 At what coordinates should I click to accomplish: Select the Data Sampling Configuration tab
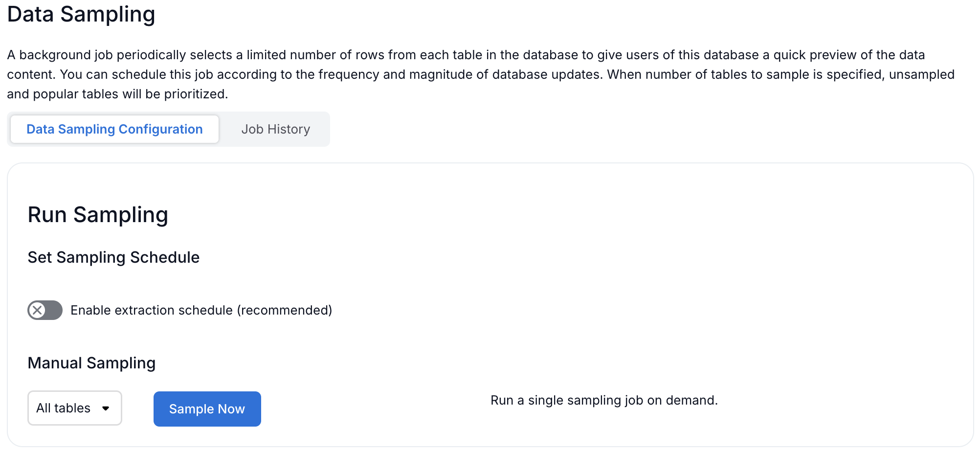114,129
